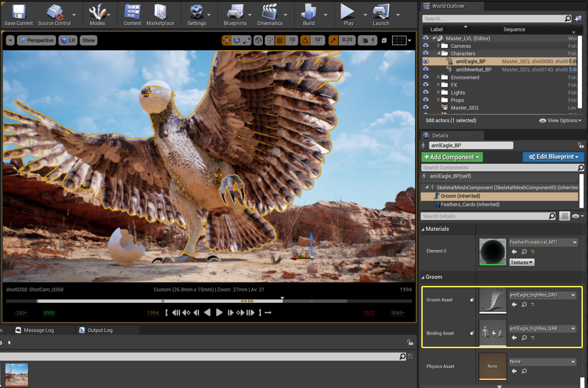Click the Add Component button
Viewport: 588px width, 388px height.
452,157
